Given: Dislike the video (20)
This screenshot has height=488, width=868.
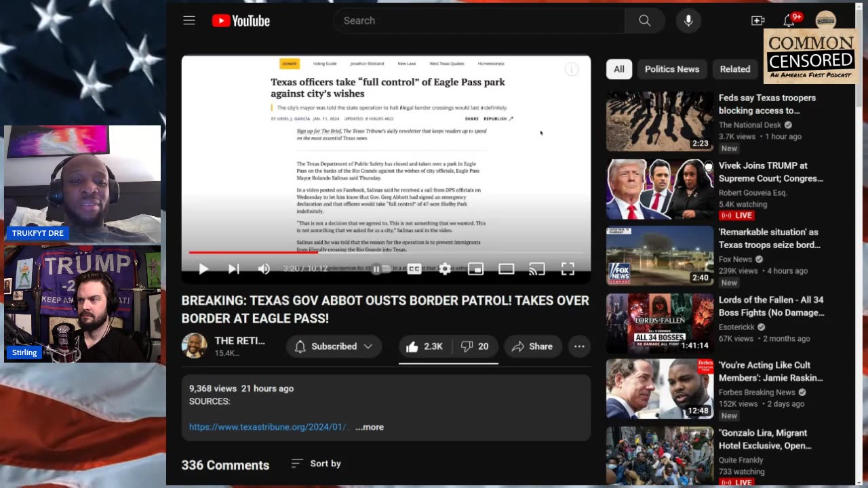Looking at the screenshot, I should pos(475,346).
